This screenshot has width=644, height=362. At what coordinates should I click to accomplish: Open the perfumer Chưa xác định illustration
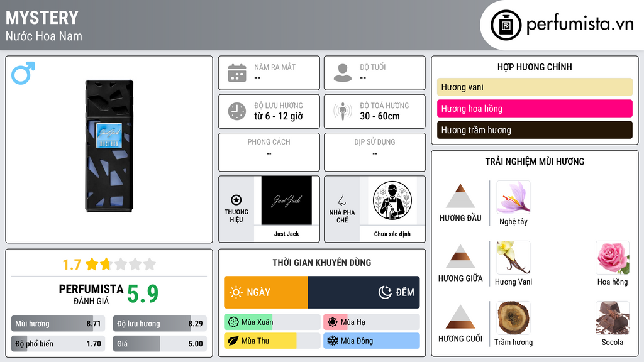pyautogui.click(x=392, y=200)
